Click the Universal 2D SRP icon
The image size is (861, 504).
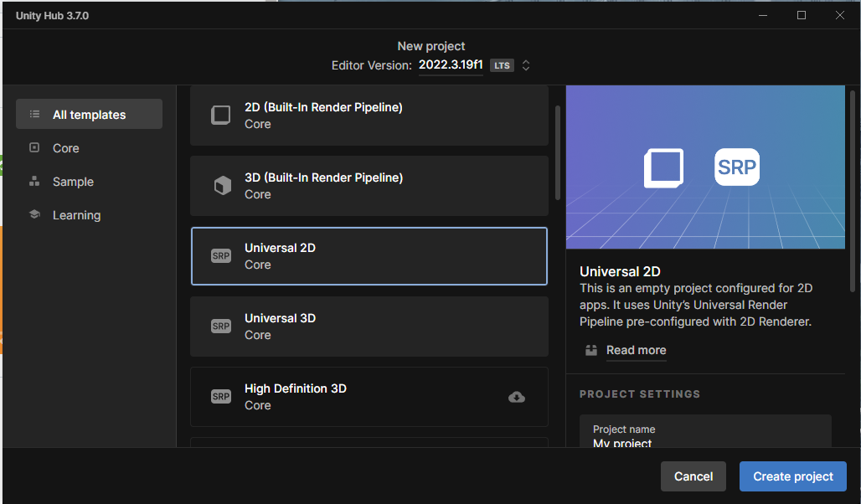pyautogui.click(x=221, y=256)
